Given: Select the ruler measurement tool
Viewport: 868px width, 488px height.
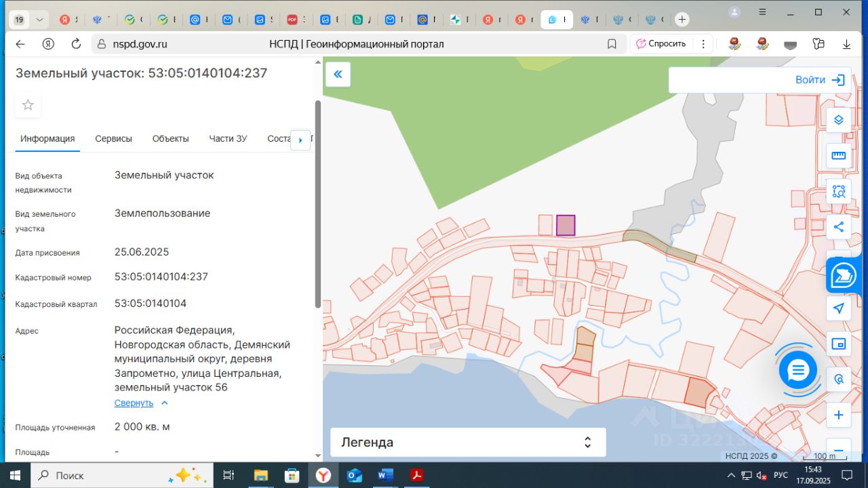Looking at the screenshot, I should click(x=839, y=156).
